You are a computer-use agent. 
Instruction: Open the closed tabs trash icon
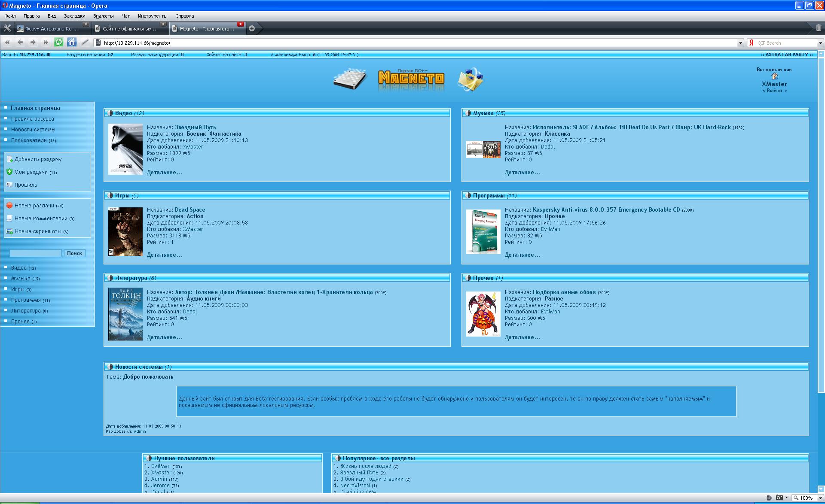pyautogui.click(x=818, y=28)
